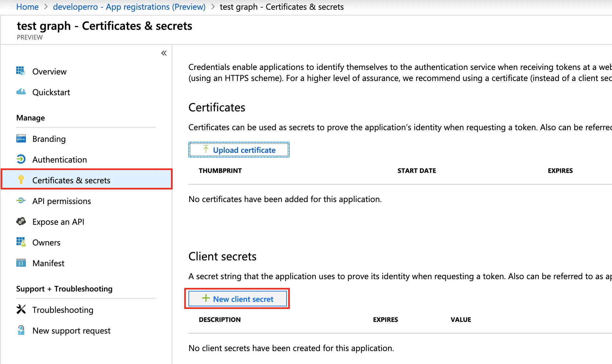
Task: Click the Authentication arrow icon
Action: 21,159
